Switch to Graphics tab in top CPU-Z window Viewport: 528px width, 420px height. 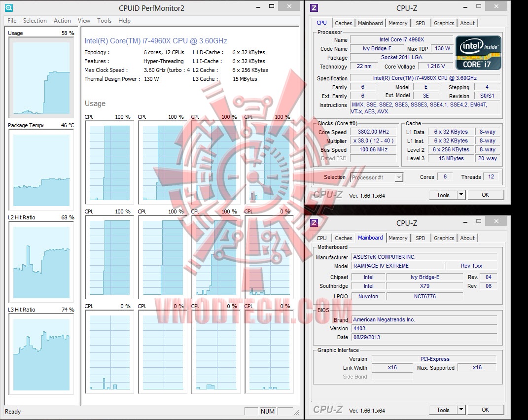pos(444,23)
